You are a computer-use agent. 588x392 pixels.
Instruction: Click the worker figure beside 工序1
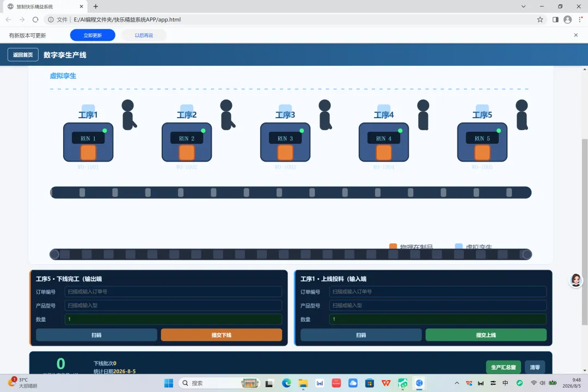tap(128, 115)
